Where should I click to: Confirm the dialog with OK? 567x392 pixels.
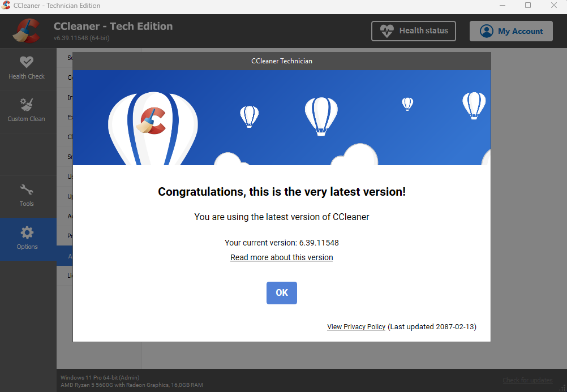(x=282, y=293)
